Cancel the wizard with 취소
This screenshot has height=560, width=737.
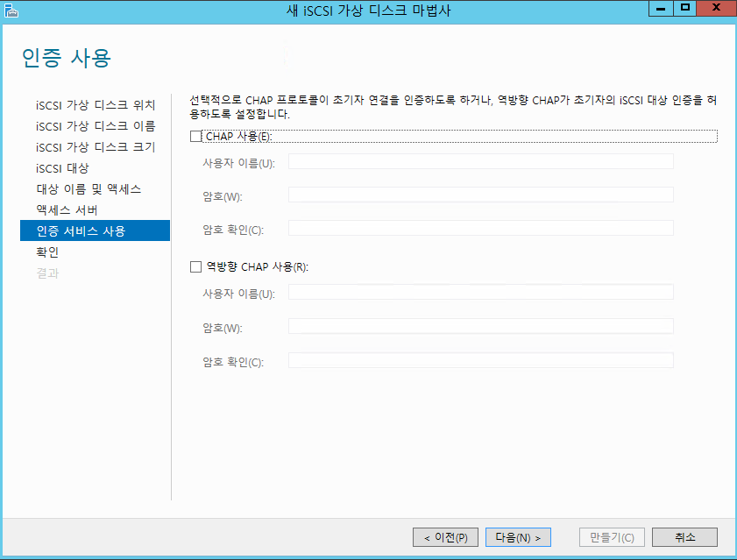click(x=685, y=537)
